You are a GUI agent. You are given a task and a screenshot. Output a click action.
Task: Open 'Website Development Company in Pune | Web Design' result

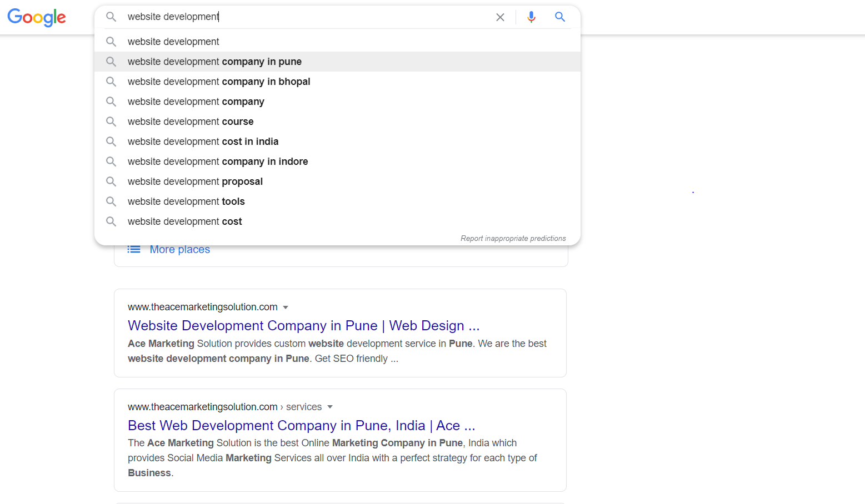303,326
